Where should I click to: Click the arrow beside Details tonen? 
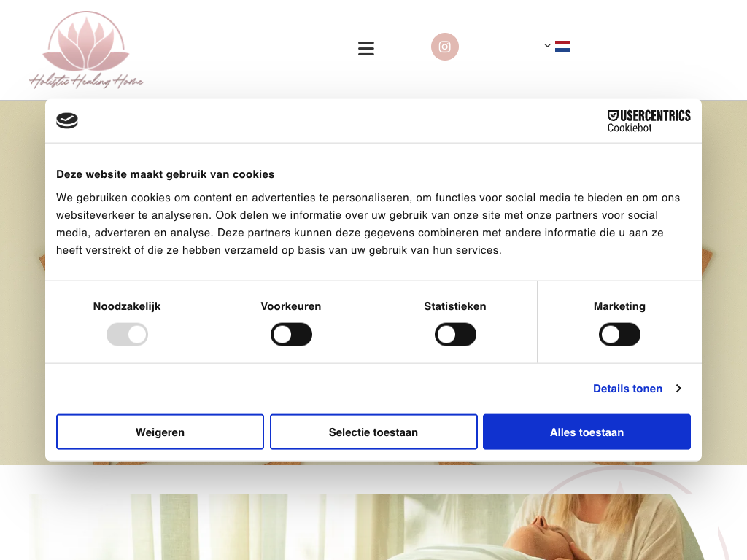click(678, 389)
